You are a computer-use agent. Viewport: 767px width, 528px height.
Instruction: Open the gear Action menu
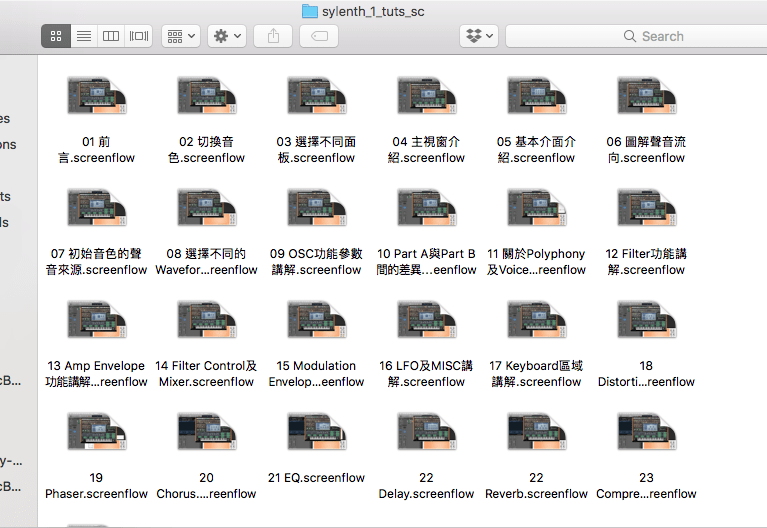pyautogui.click(x=227, y=36)
